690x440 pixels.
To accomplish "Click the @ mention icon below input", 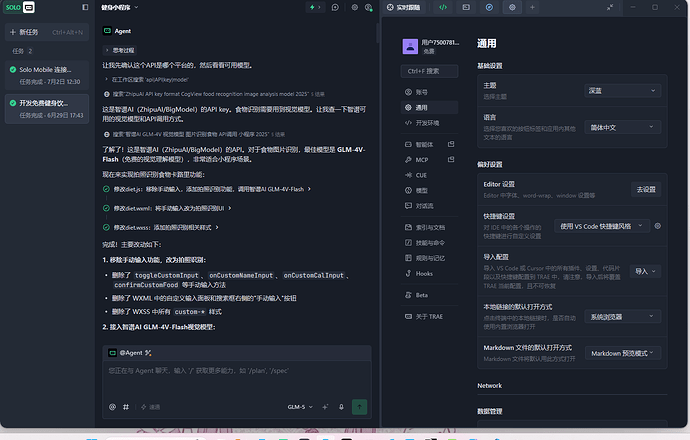I will click(x=113, y=407).
